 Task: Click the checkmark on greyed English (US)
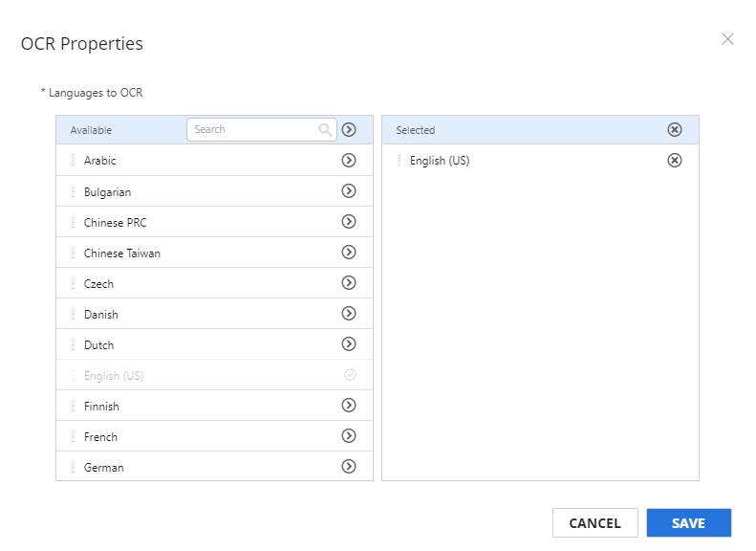pos(350,375)
